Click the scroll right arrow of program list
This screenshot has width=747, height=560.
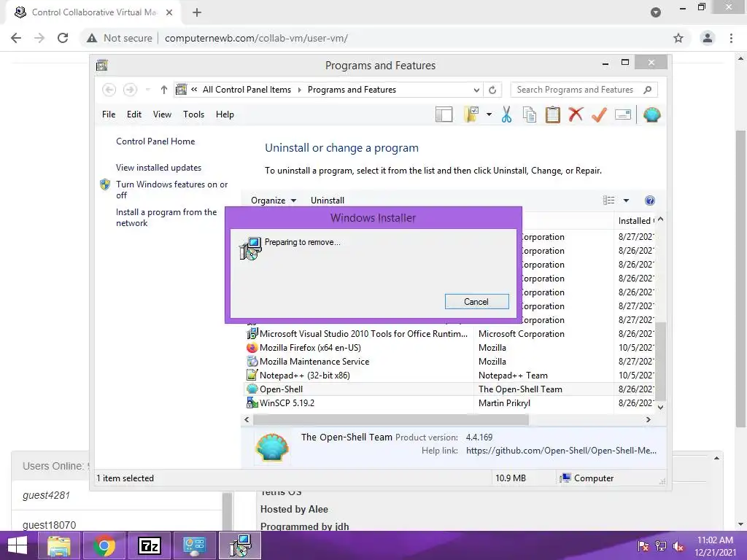[x=648, y=419]
